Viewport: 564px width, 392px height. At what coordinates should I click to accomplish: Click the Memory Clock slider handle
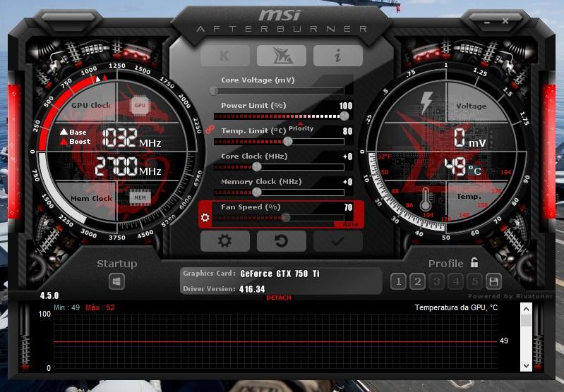click(x=256, y=192)
